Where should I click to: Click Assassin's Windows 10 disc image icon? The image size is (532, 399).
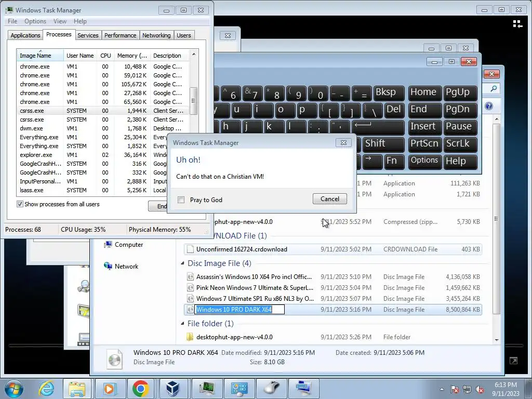click(190, 276)
